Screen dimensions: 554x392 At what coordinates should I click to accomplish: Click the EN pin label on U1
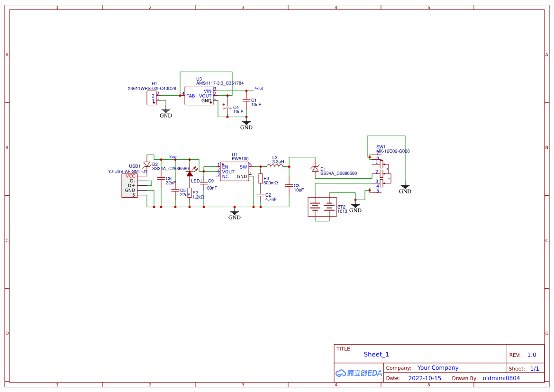click(225, 167)
